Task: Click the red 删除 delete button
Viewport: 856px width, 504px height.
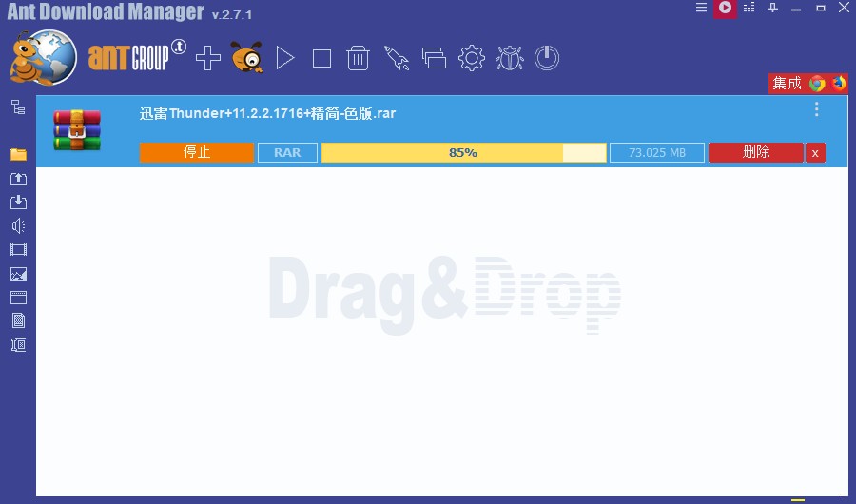Action: (x=756, y=152)
